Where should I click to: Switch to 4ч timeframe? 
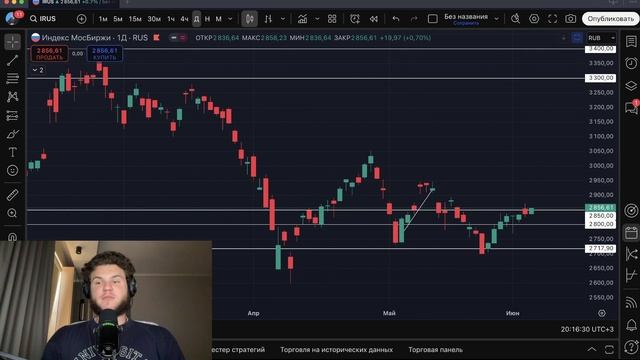184,19
